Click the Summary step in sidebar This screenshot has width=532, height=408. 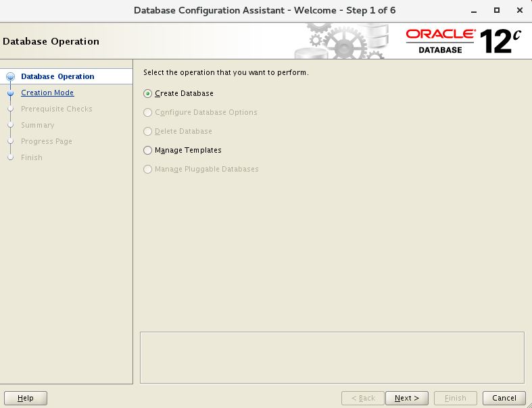[38, 125]
